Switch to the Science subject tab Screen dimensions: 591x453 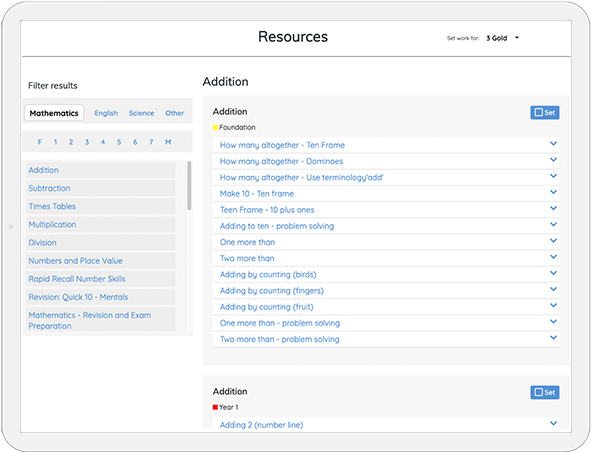pyautogui.click(x=141, y=113)
